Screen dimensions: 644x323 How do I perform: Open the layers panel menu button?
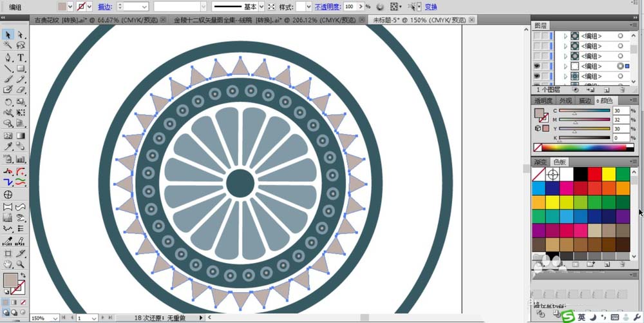(634, 26)
